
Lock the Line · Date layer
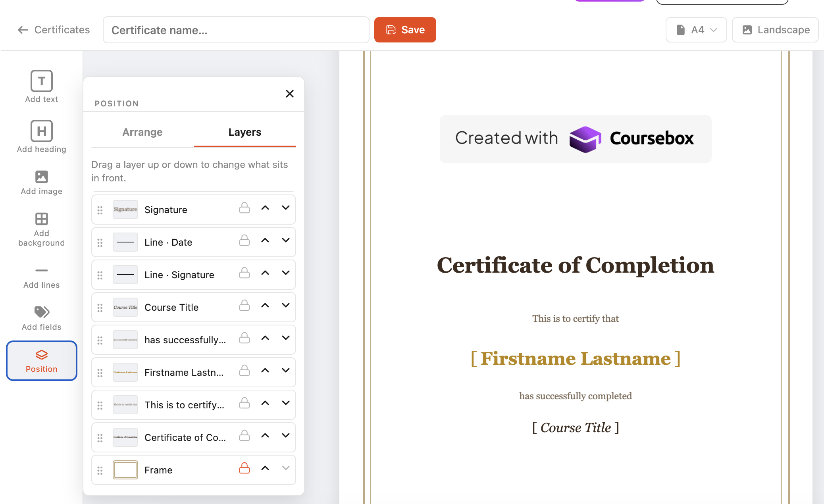(x=245, y=240)
